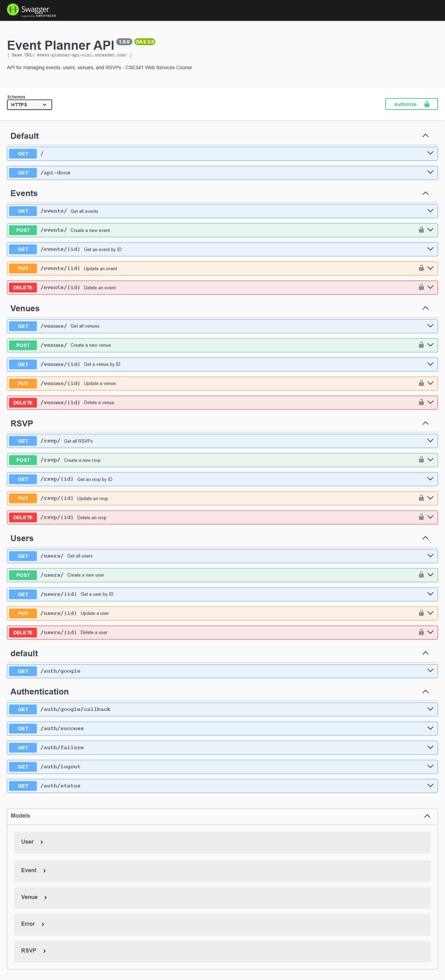This screenshot has height=980, width=445.
Task: Click the /auth/google/callback endpoint path
Action: (76, 709)
